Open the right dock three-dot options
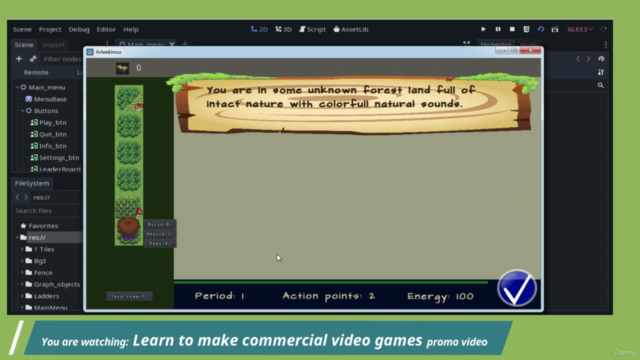Viewport: 640px width, 360px height. point(606,44)
